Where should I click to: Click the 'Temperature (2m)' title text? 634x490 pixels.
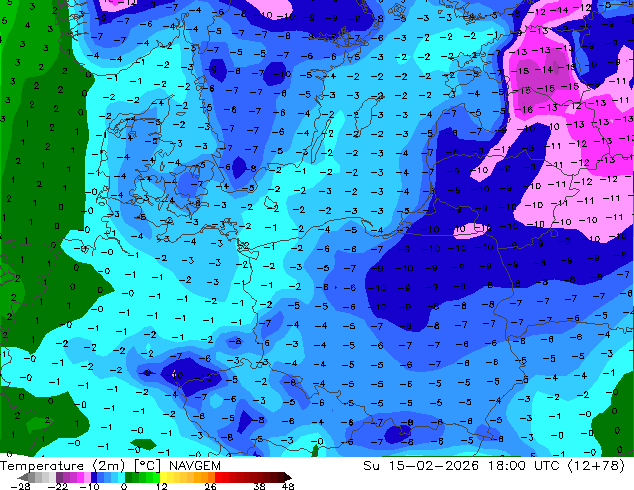63,466
